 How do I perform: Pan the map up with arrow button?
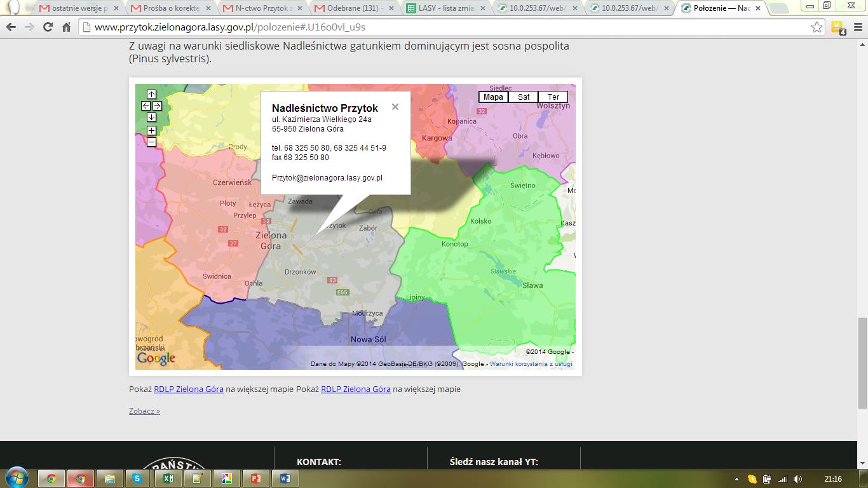(151, 95)
